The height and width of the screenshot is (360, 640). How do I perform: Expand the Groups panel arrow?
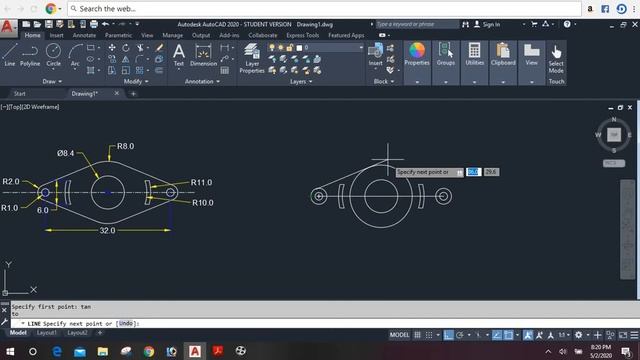(x=446, y=82)
